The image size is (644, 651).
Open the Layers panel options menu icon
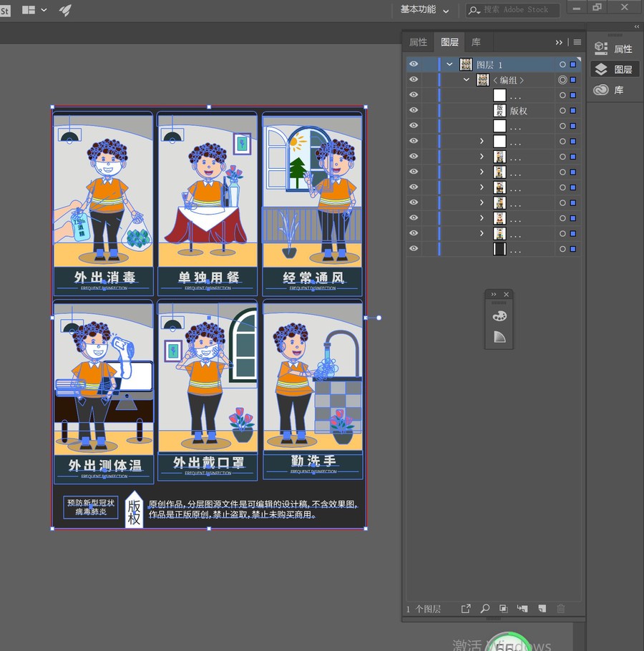pos(577,42)
